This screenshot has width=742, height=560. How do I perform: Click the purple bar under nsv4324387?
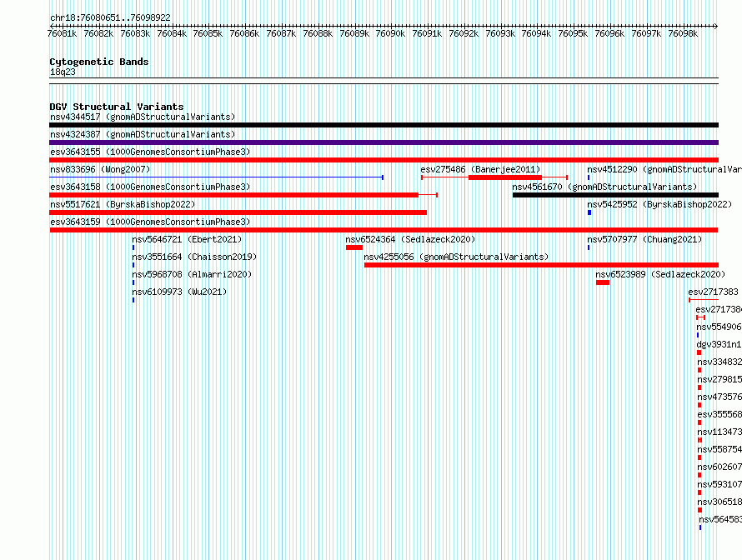tap(384, 142)
